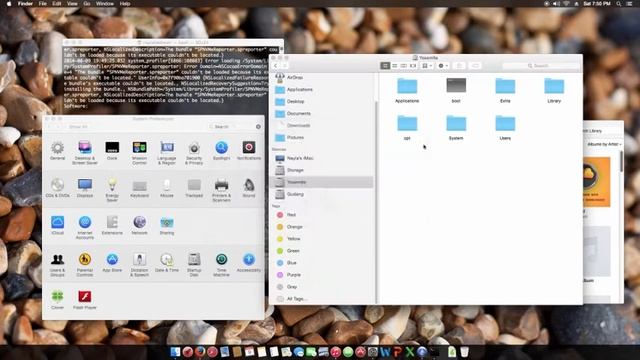Open the Spotlight preference pane

pos(221,150)
